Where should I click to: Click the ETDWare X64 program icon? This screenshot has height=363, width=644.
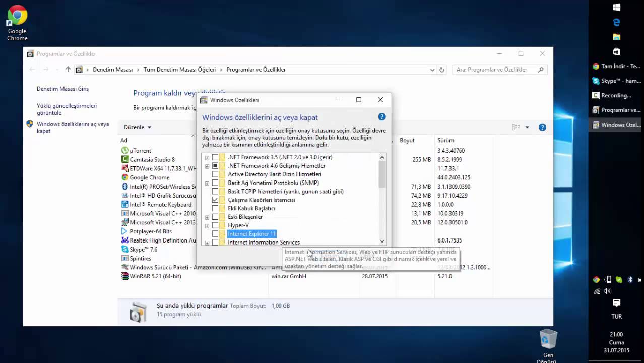coord(125,168)
